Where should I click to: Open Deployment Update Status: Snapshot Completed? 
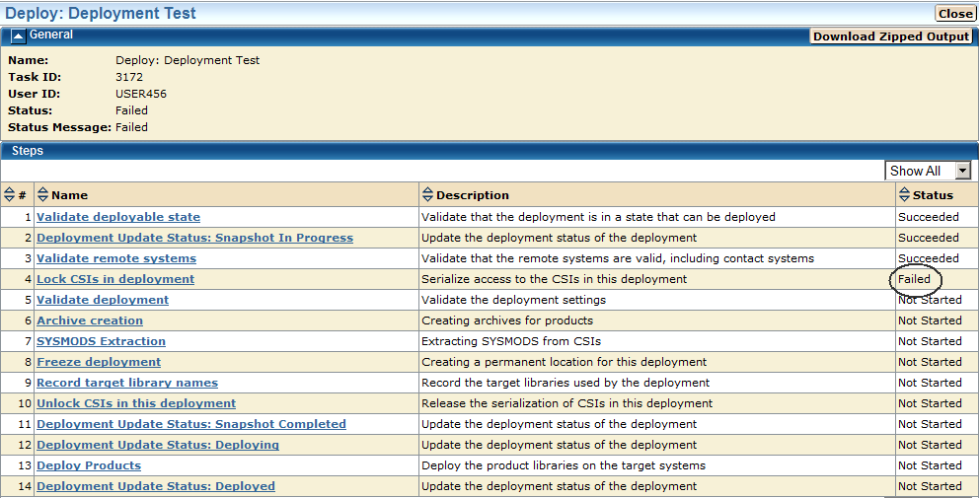click(x=191, y=424)
